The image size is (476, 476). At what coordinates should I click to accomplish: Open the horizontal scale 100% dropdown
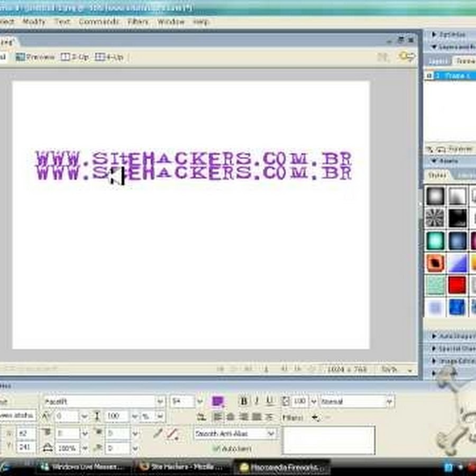85,448
